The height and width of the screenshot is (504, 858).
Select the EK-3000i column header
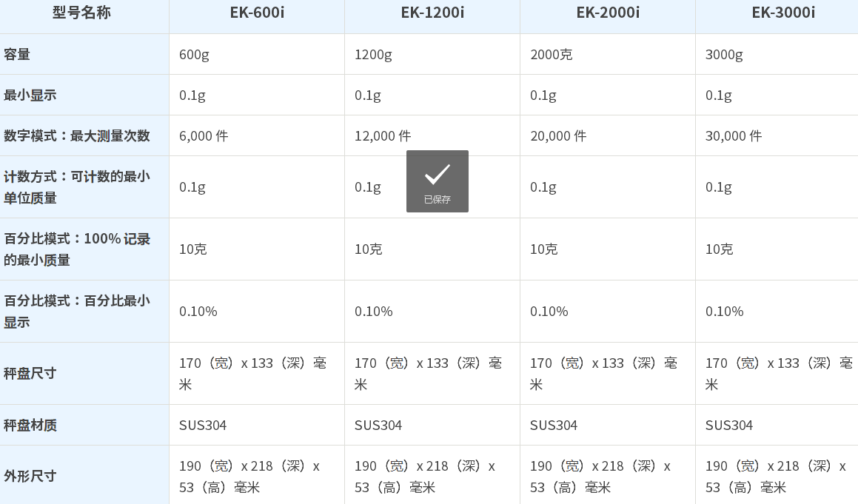tap(783, 13)
